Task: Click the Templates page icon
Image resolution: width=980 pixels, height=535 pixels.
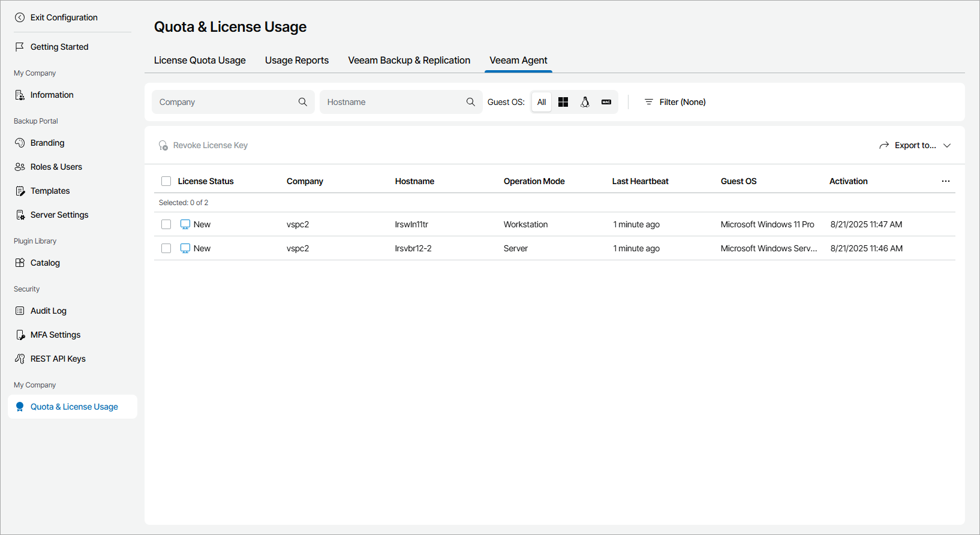Action: [x=20, y=191]
